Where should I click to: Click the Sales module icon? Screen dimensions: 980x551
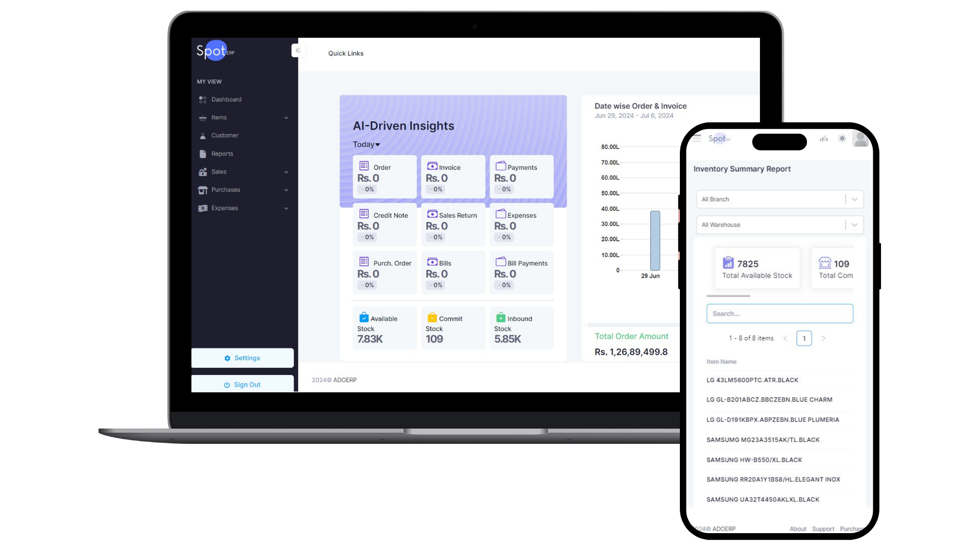(202, 171)
